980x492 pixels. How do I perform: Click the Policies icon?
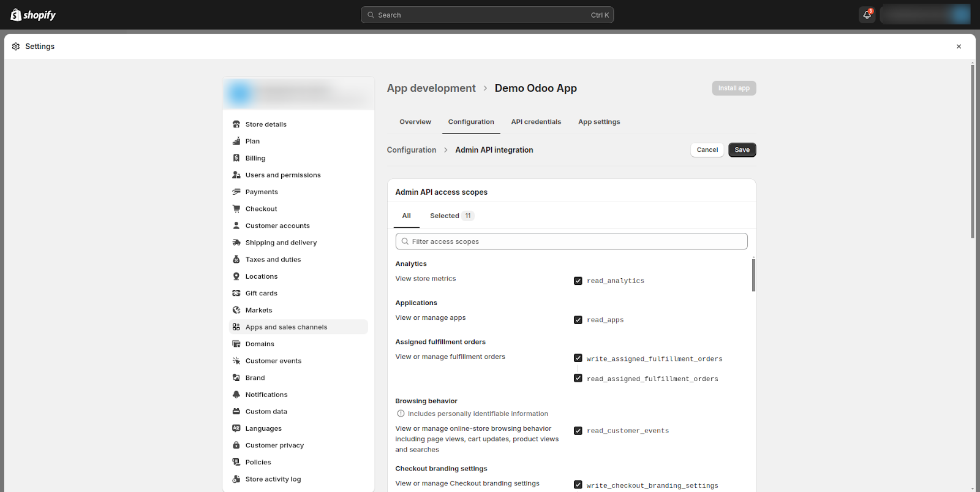pos(236,463)
